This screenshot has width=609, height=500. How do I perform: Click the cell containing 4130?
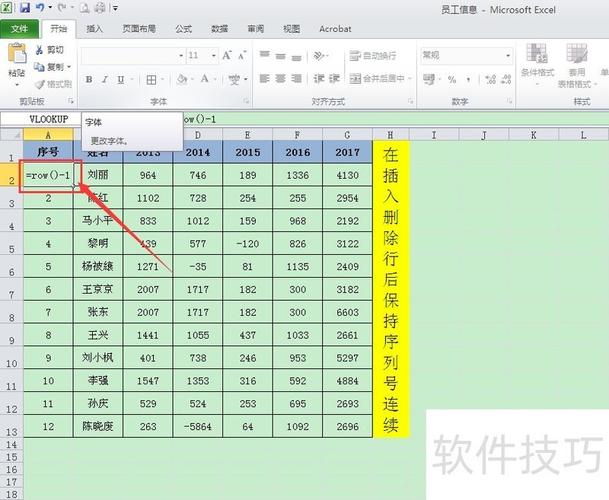point(347,175)
